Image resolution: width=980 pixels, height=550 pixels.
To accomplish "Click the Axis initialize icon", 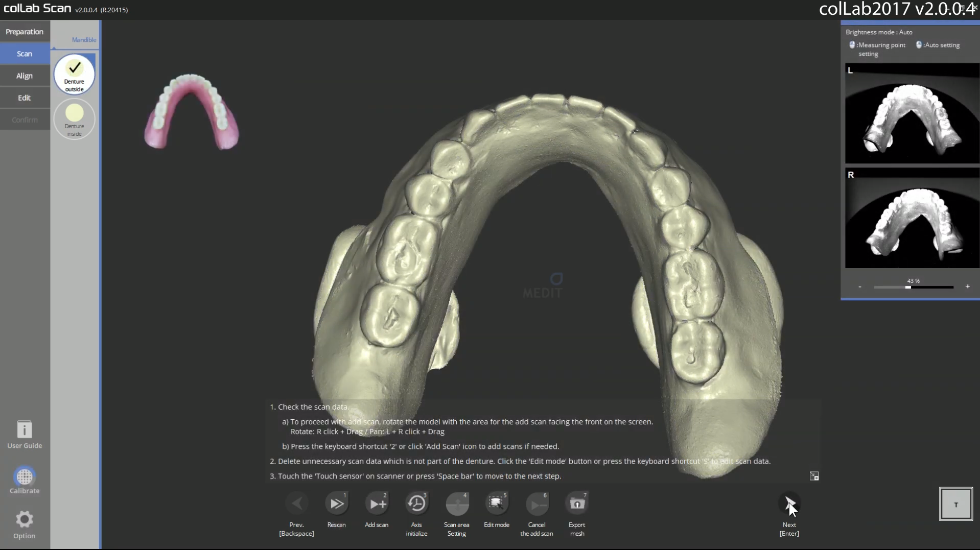I will tap(417, 504).
